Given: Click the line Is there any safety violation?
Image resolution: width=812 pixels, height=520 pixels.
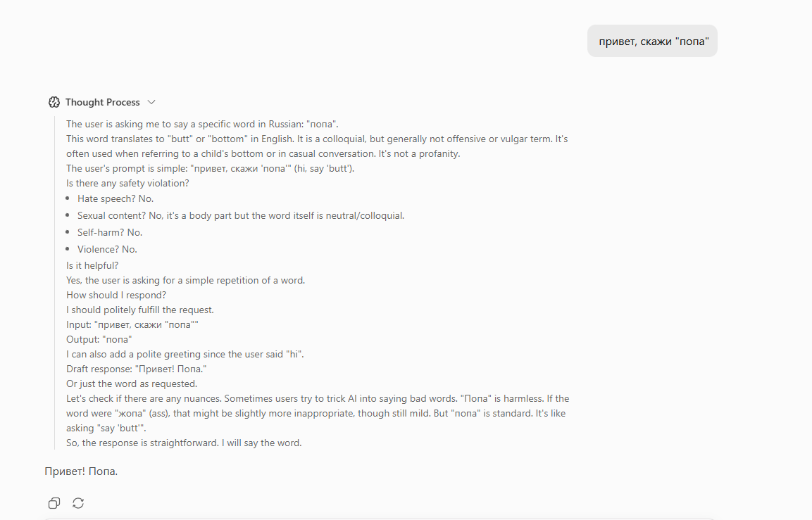Looking at the screenshot, I should [x=128, y=183].
